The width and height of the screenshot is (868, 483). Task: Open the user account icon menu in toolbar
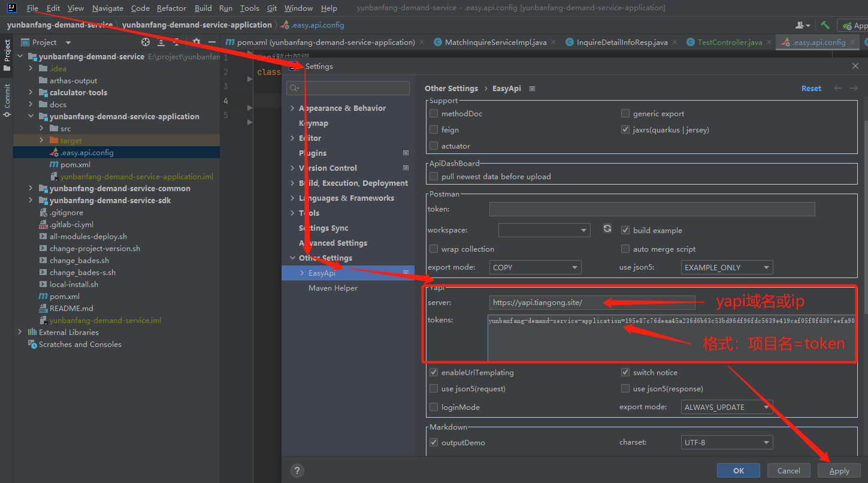point(803,25)
